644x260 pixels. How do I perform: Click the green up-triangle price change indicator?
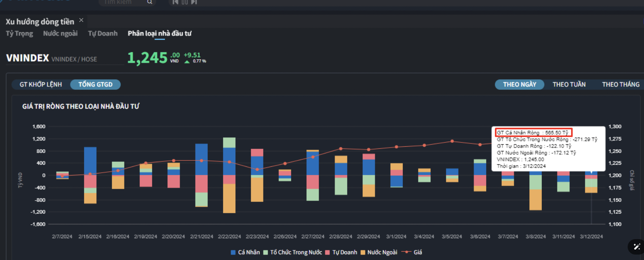(187, 61)
